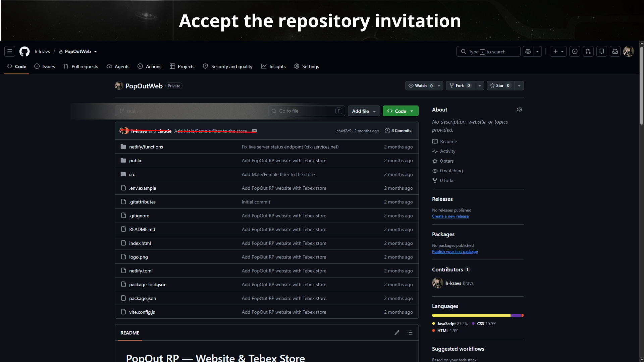Expand commit message ellipsis button
This screenshot has width=644, height=362.
254,131
